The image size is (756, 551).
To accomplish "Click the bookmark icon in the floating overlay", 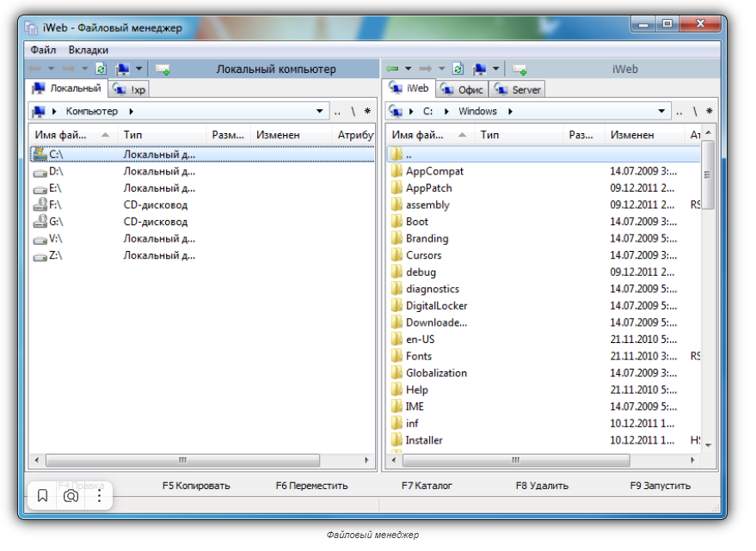I will point(42,496).
